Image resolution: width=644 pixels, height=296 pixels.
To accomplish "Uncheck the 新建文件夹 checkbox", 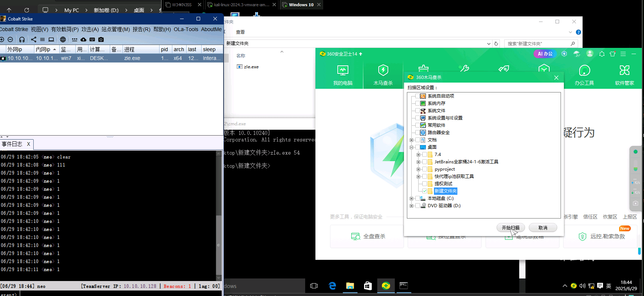I will click(x=424, y=191).
